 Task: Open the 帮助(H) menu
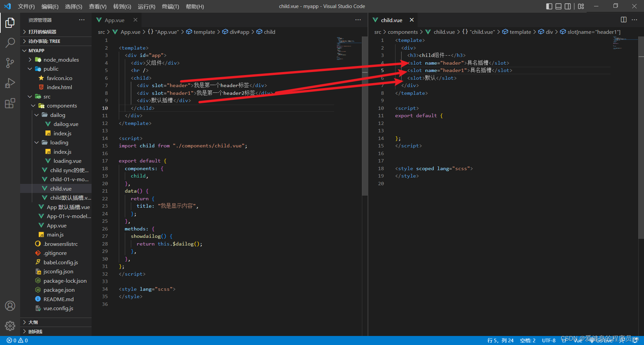tap(195, 6)
